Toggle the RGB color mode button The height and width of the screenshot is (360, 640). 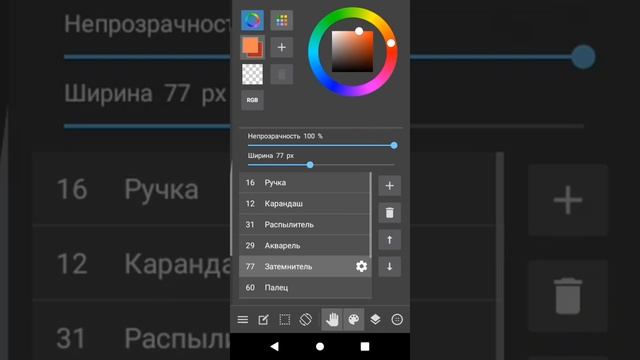click(x=252, y=100)
